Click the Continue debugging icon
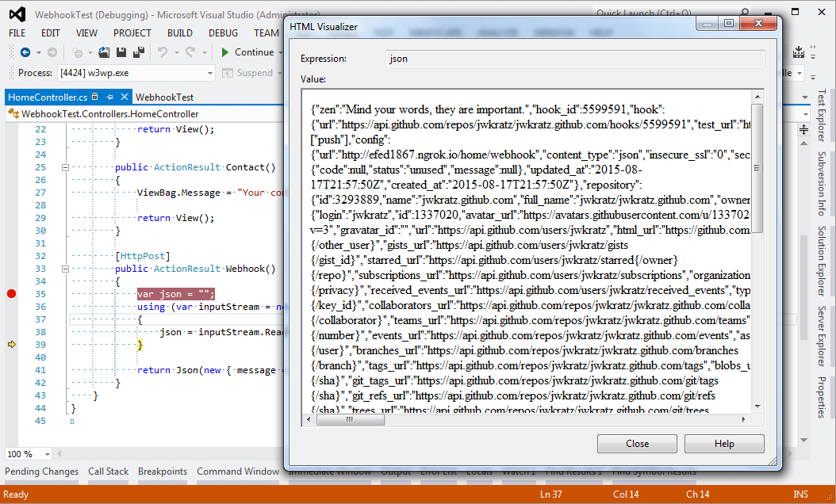 click(225, 52)
